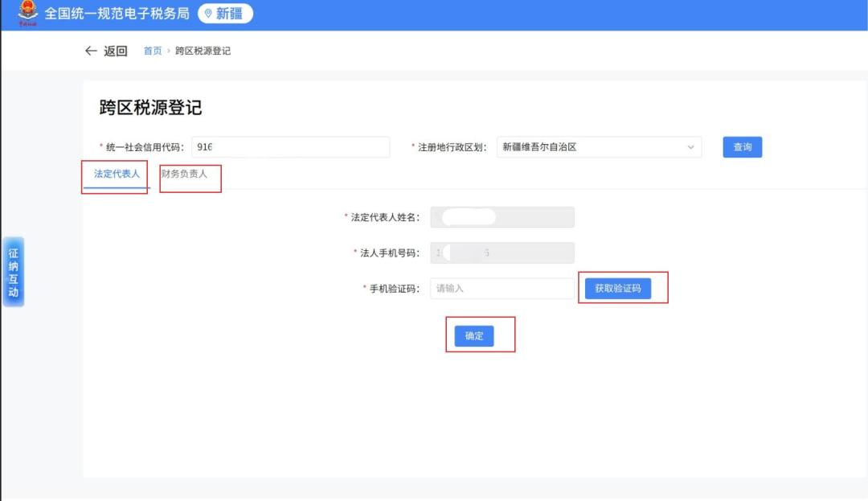Click the 查询 button
This screenshot has height=501, width=868.
743,147
